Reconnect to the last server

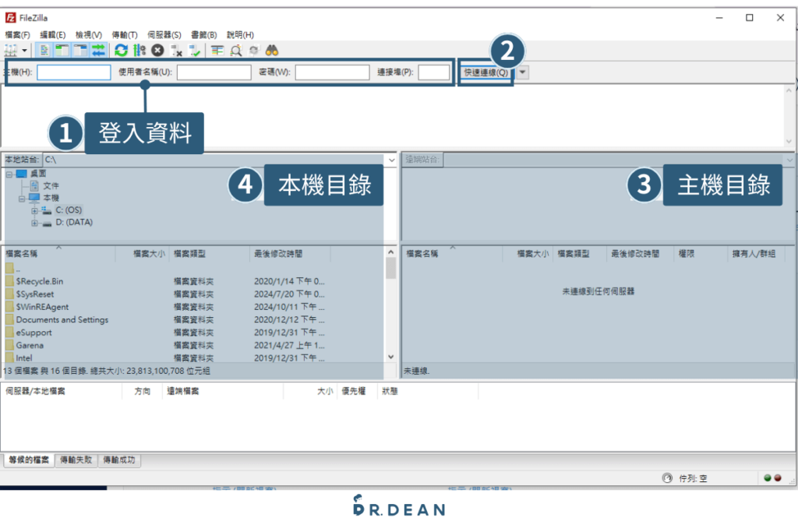194,50
